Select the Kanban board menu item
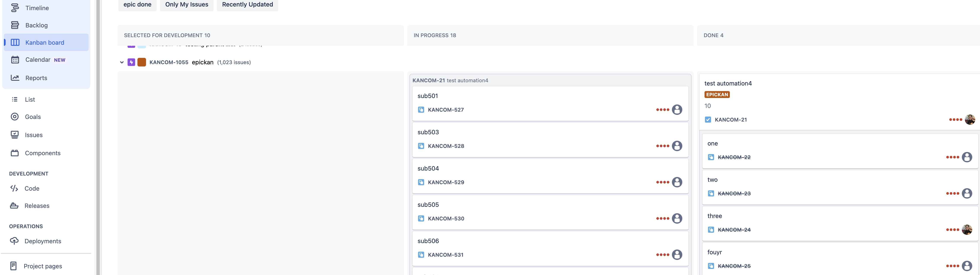Image resolution: width=980 pixels, height=275 pixels. (45, 43)
